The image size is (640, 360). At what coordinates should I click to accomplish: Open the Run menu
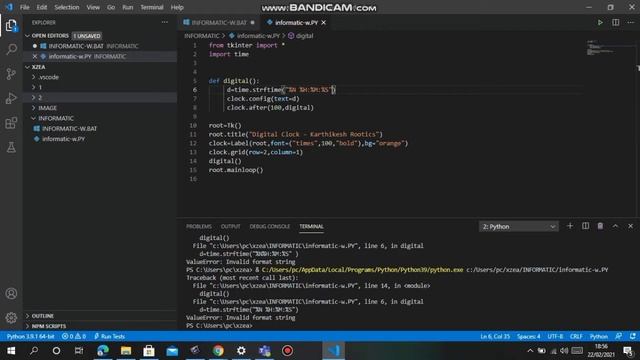pos(128,7)
